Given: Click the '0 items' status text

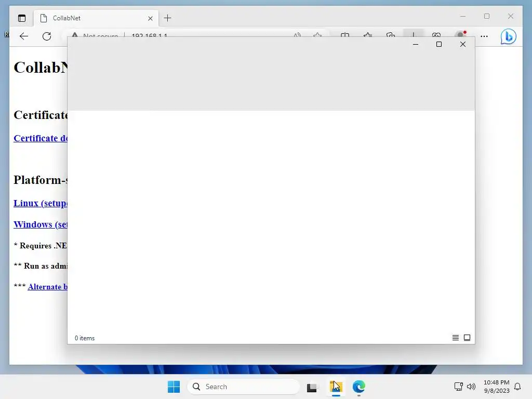Looking at the screenshot, I should pos(85,338).
